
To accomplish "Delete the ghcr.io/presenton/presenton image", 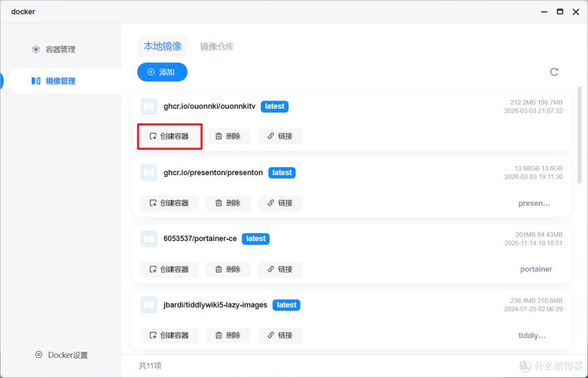I will coord(228,203).
